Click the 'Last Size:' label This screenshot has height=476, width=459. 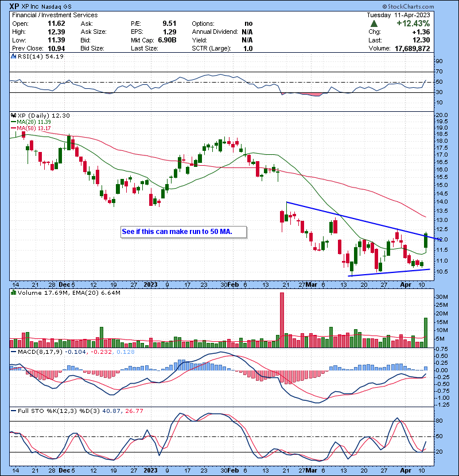[144, 49]
